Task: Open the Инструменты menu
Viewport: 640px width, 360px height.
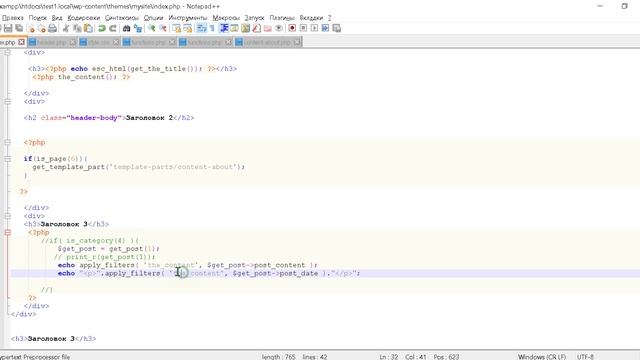Action: point(188,18)
